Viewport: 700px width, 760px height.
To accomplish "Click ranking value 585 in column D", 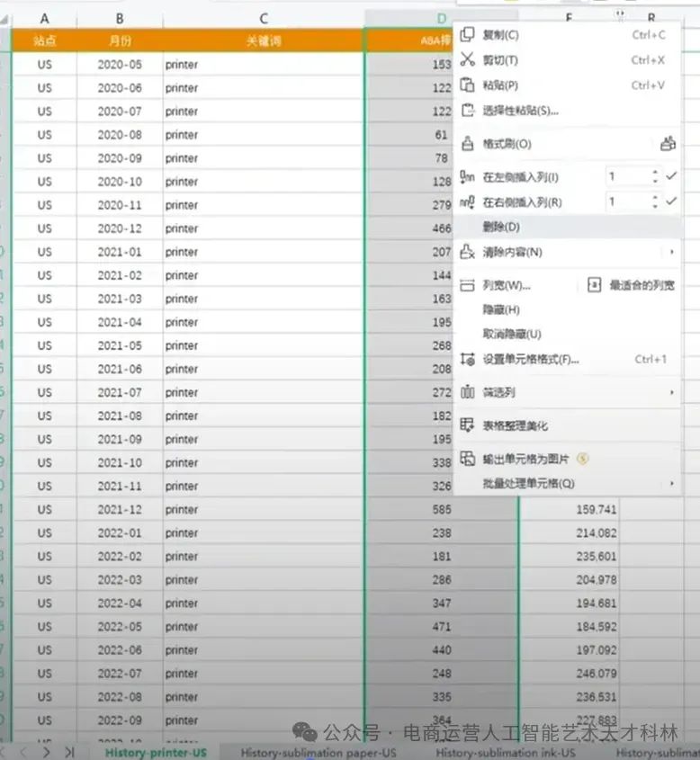I will [x=441, y=509].
